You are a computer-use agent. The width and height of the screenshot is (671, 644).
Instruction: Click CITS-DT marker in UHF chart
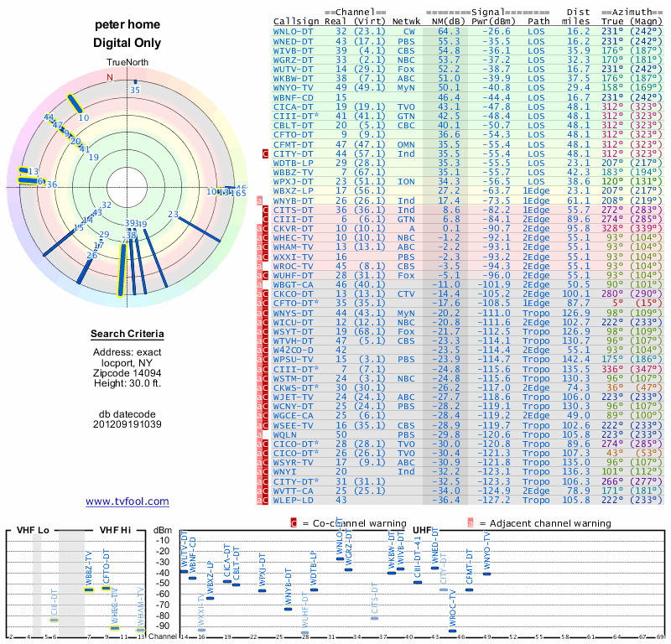pyautogui.click(x=374, y=618)
